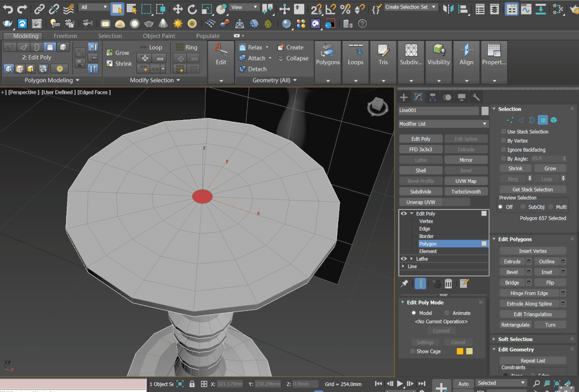Open the Modifier List dropdown
Viewport: 579px width, 392px height.
(x=443, y=124)
